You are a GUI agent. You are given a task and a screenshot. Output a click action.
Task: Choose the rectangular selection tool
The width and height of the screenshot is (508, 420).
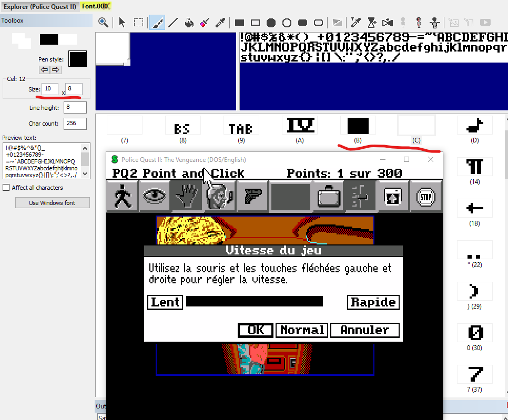pos(139,23)
